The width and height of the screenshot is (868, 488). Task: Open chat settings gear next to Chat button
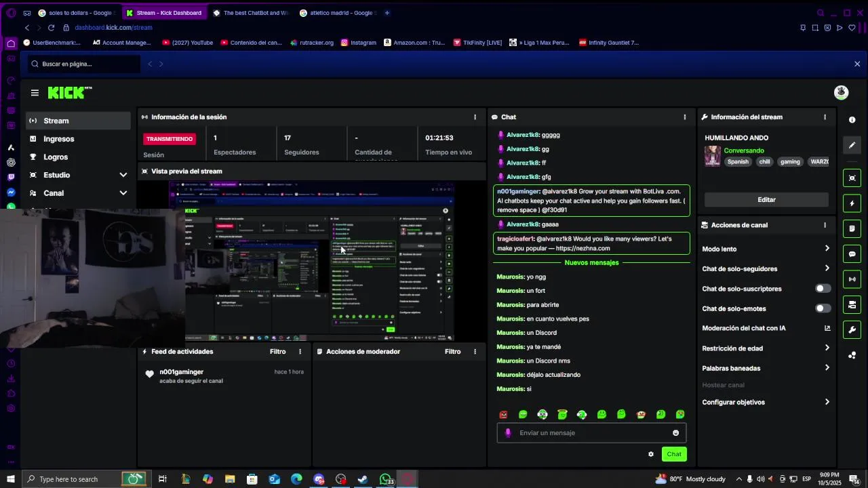(651, 454)
